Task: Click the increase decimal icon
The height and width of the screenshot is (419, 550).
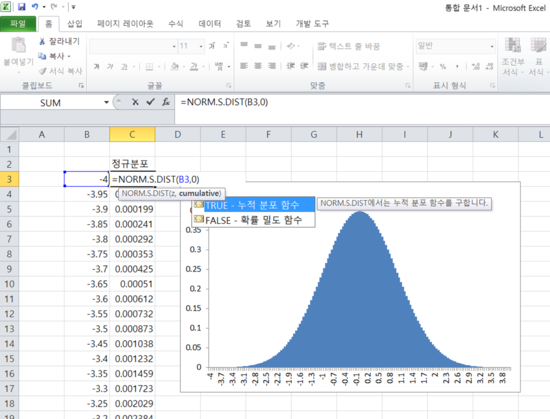Action: (x=476, y=66)
